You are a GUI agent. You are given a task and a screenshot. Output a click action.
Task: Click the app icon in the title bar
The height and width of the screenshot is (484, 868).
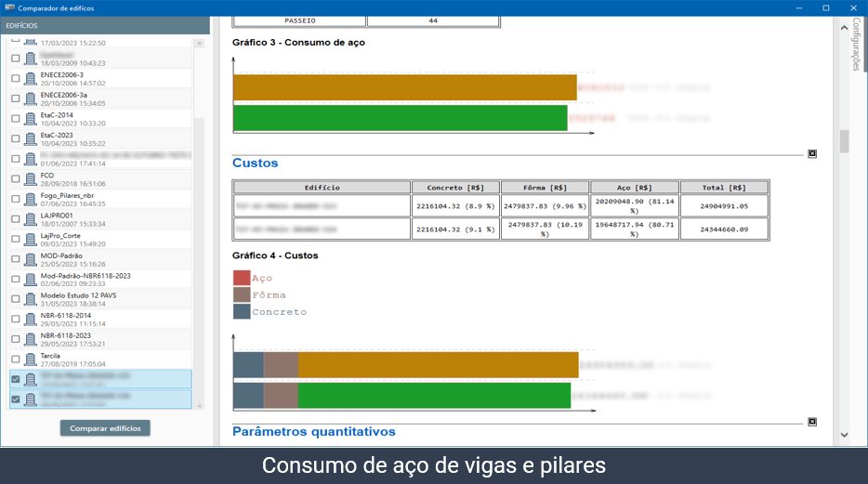tap(10, 7)
